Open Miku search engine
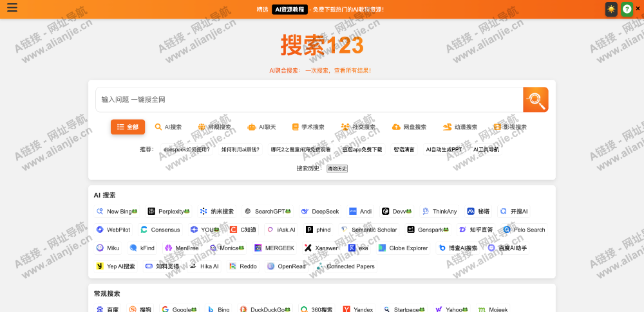Screen dimensions: 644x312 108,248
